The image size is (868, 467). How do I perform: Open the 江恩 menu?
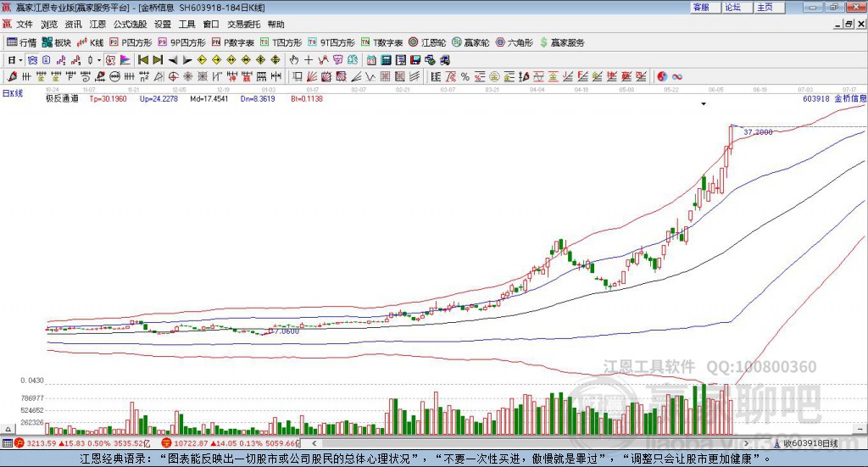coord(97,25)
